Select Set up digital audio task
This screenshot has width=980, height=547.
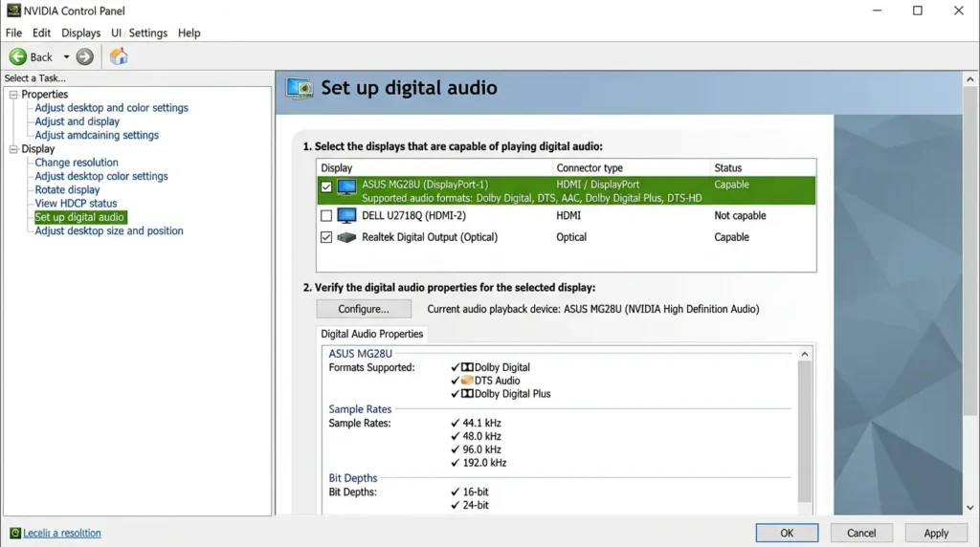[x=80, y=217]
